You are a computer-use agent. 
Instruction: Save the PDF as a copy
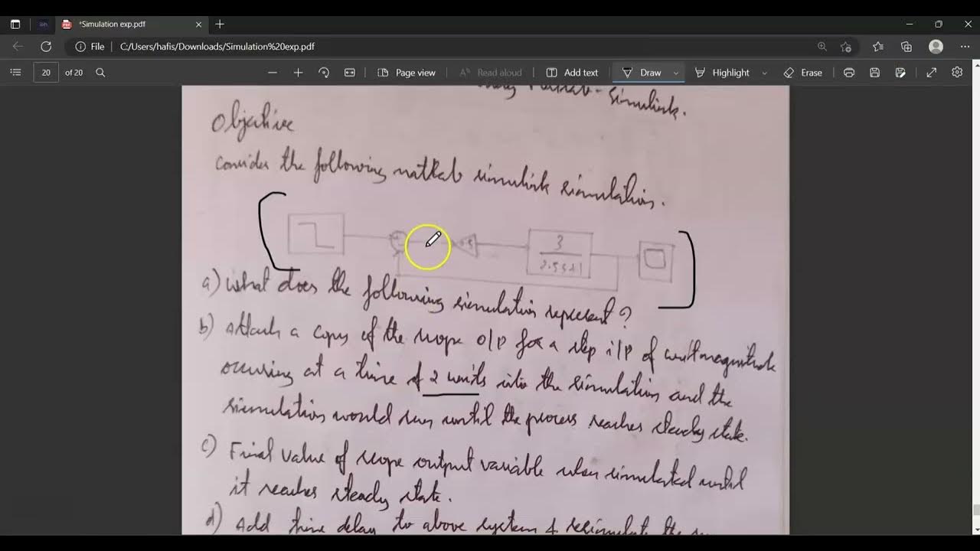point(900,73)
